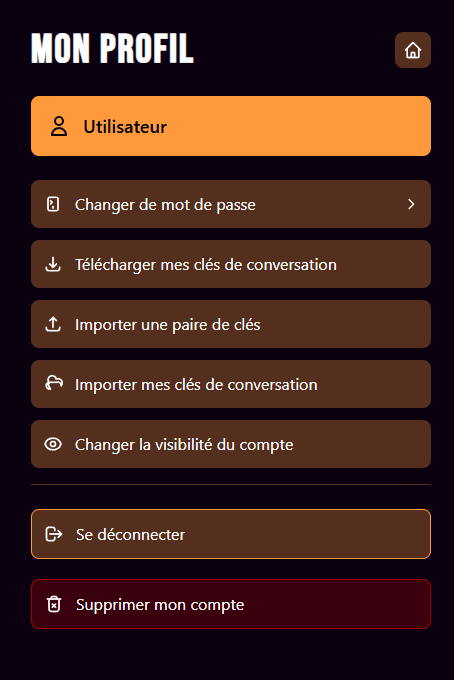454x680 pixels.
Task: Click the download arrow icon
Action: [x=53, y=264]
